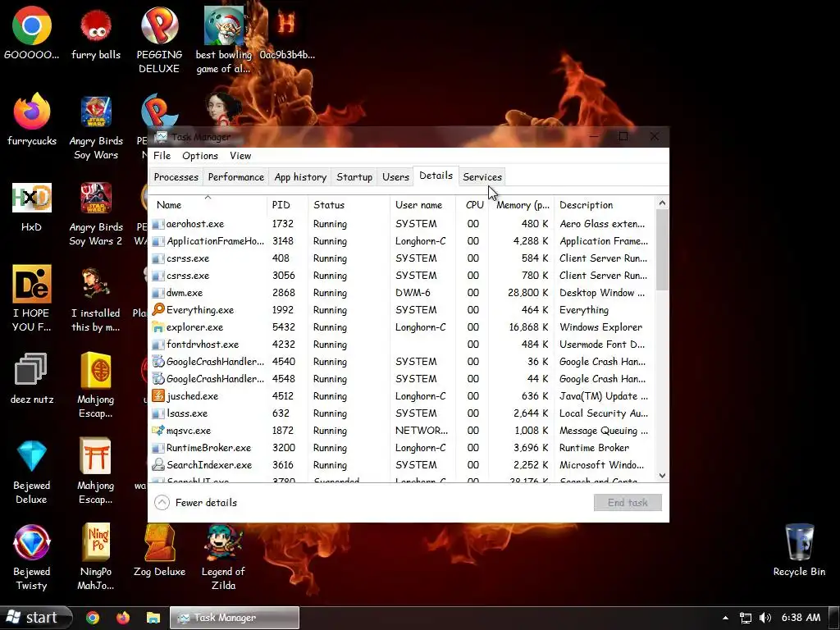840x630 pixels.
Task: Select the RuntimeBroker.exe process row
Action: tap(402, 447)
